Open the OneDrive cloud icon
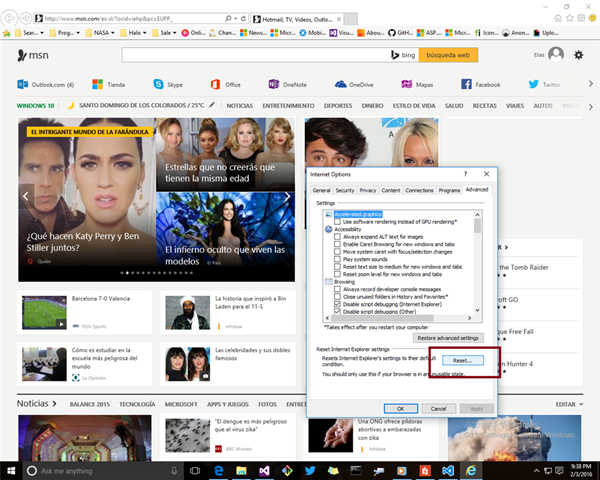Image resolution: width=600 pixels, height=480 pixels. [339, 85]
